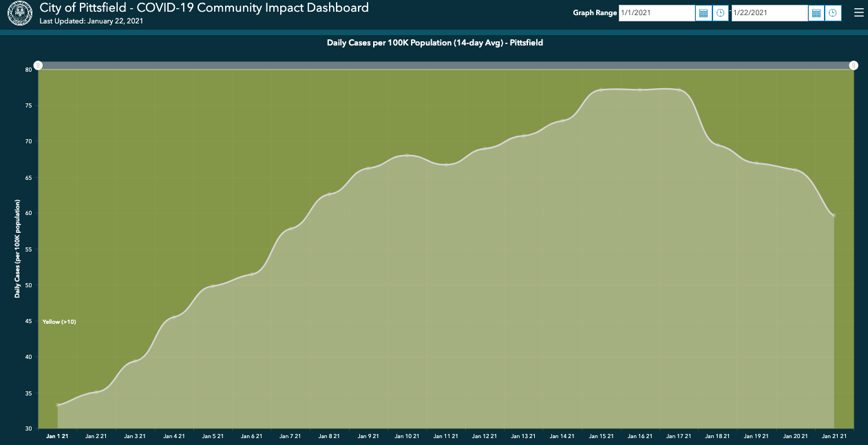Click the end date field showing 1/22/2021
Image resolution: width=868 pixels, height=445 pixels.
pyautogui.click(x=768, y=13)
